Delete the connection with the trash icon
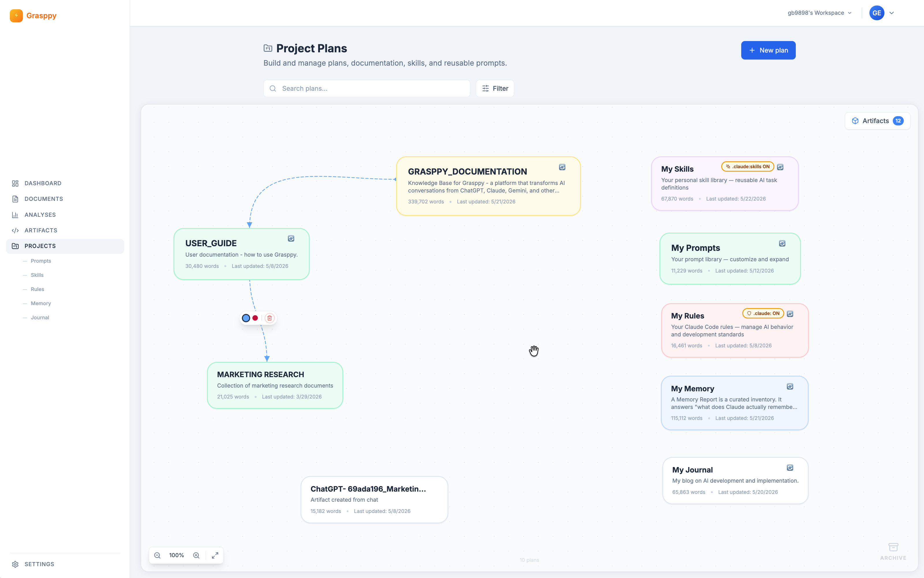The width and height of the screenshot is (924, 578). tap(270, 318)
